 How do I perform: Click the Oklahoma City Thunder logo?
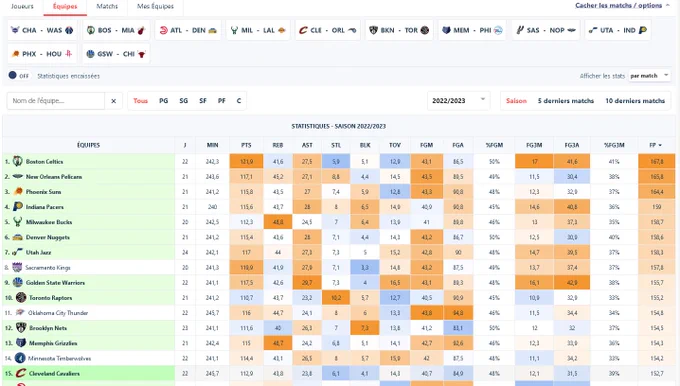click(x=20, y=313)
